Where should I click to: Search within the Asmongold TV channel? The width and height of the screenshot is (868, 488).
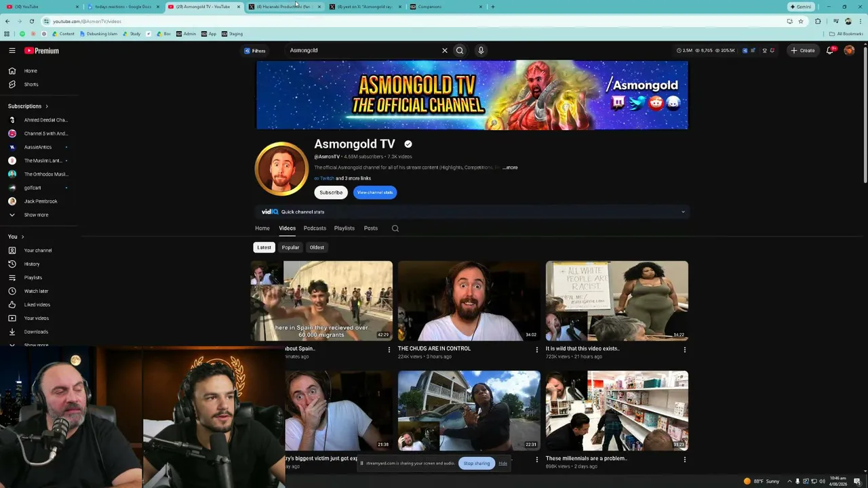tap(395, 228)
